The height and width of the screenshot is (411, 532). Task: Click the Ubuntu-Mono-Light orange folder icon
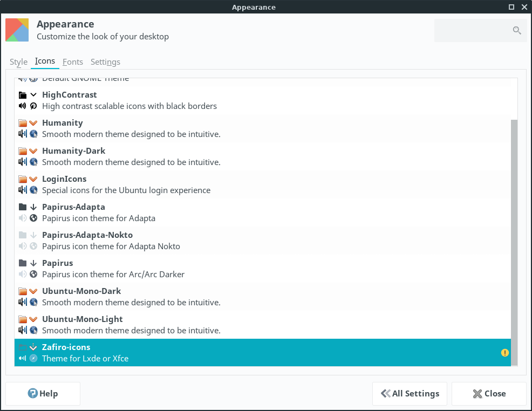point(23,319)
